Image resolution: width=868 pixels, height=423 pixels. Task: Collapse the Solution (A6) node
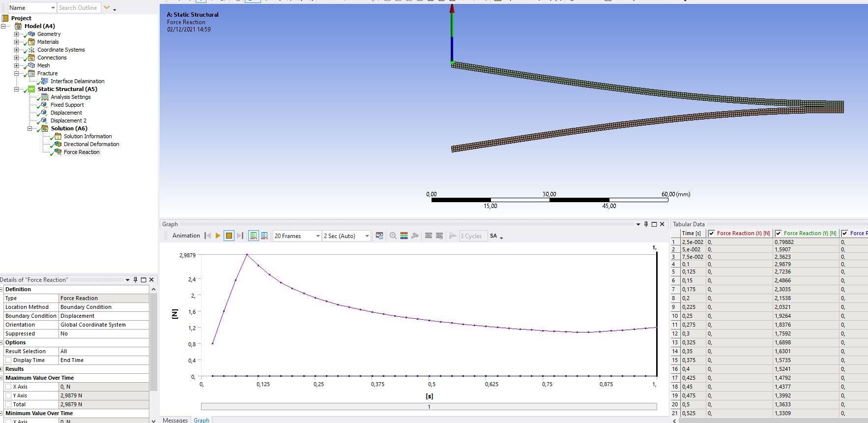point(29,128)
